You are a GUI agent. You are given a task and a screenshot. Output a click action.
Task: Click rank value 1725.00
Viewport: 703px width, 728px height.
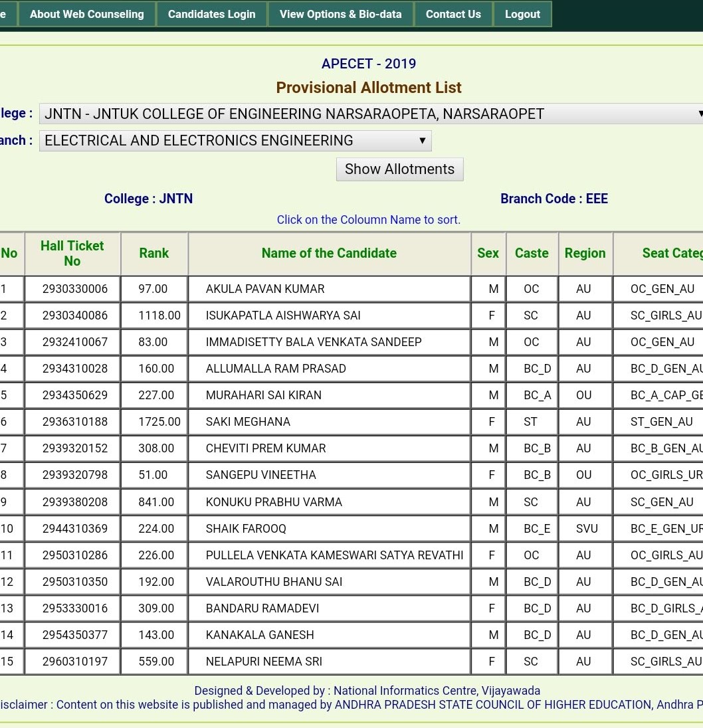pos(159,422)
